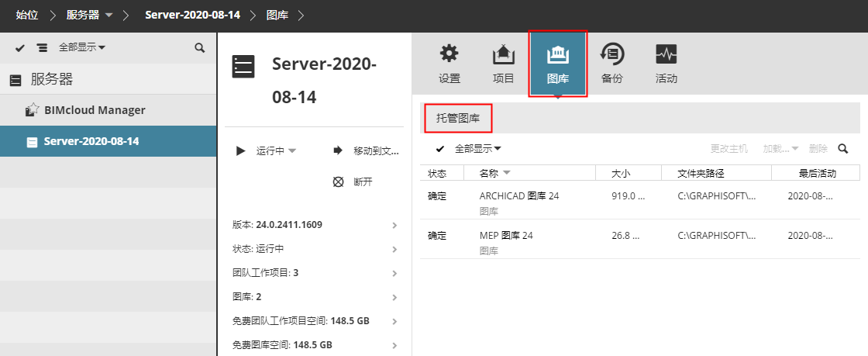Click the BIMcloud Manager star icon

point(32,109)
